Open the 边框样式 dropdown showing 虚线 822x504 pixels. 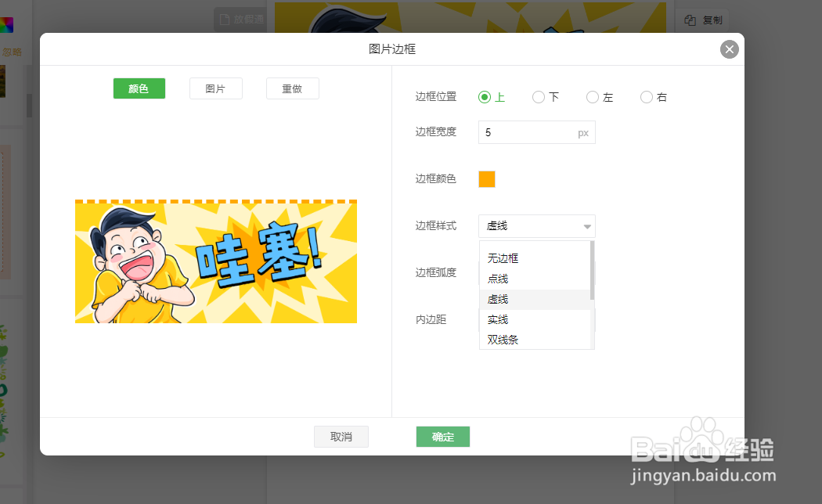537,226
